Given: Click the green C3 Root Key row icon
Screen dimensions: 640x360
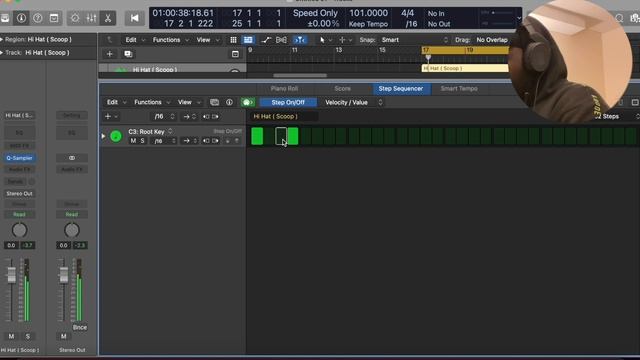Looking at the screenshot, I should click(116, 136).
